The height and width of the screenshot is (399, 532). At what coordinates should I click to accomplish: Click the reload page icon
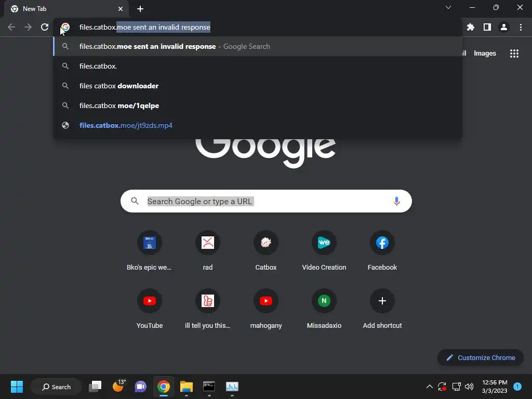click(x=45, y=27)
